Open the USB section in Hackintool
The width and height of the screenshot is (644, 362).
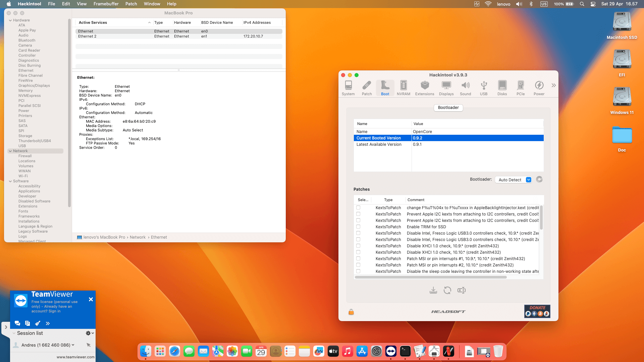click(x=484, y=88)
